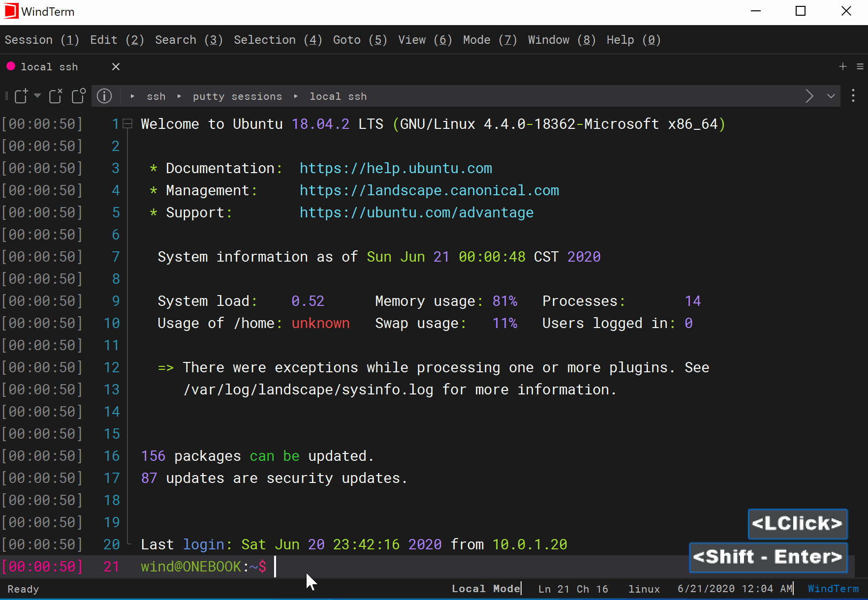Collapse the fold marker at line 1
The image size is (868, 600).
click(x=127, y=124)
